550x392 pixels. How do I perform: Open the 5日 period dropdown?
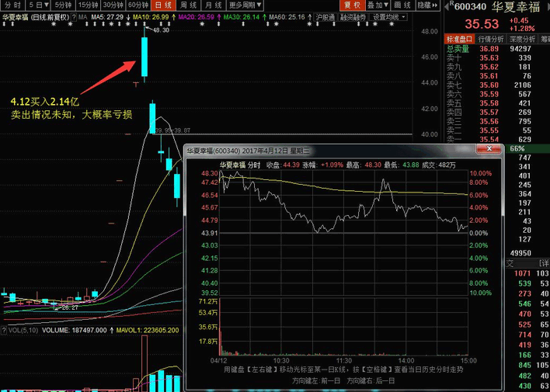[38, 5]
